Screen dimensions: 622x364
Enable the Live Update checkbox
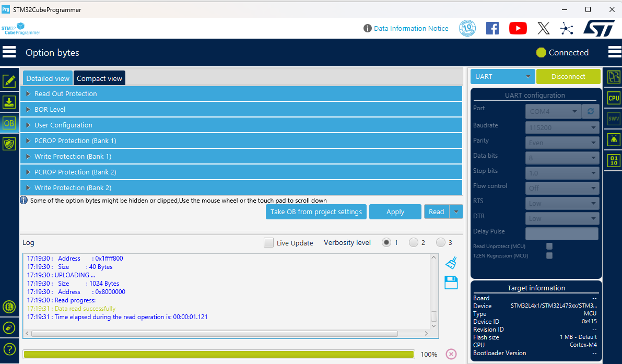[x=268, y=243]
